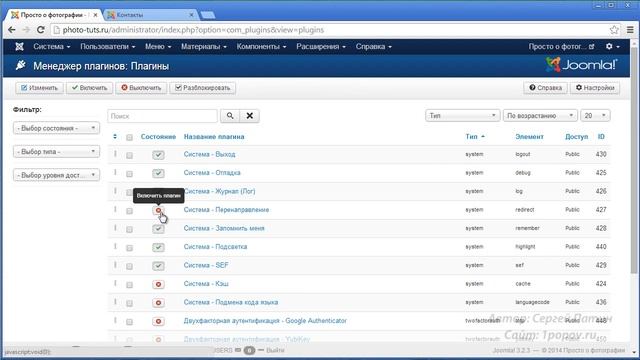The height and width of the screenshot is (360, 640).
Task: Click the ordering sort arrows column header
Action: click(x=115, y=137)
